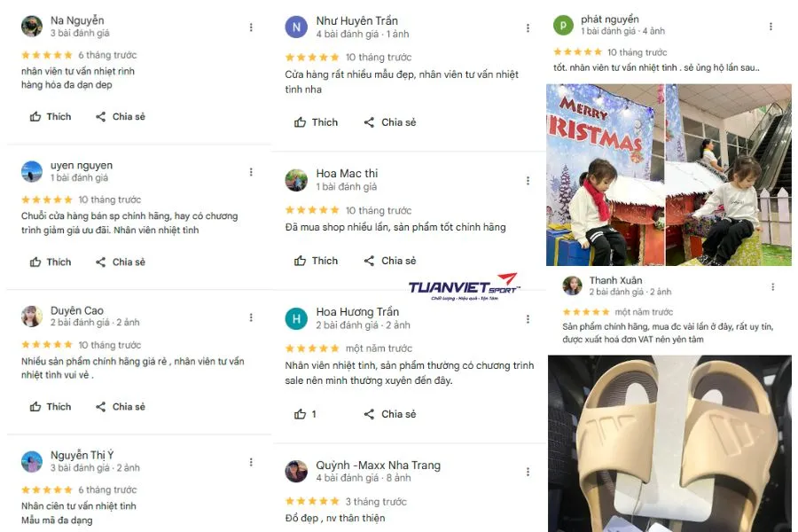
Task: Open Duyên Cao's reviewer profile name
Action: coord(77,310)
